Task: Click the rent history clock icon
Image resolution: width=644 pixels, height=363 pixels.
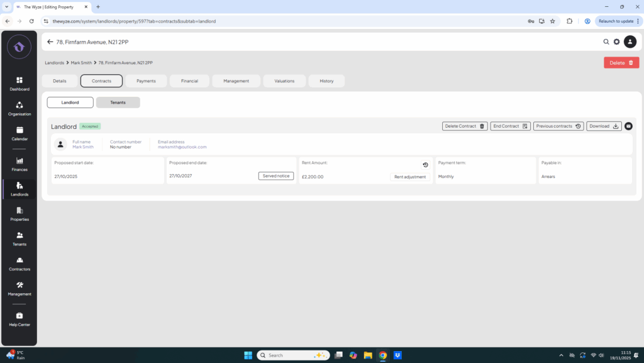Action: 425,165
